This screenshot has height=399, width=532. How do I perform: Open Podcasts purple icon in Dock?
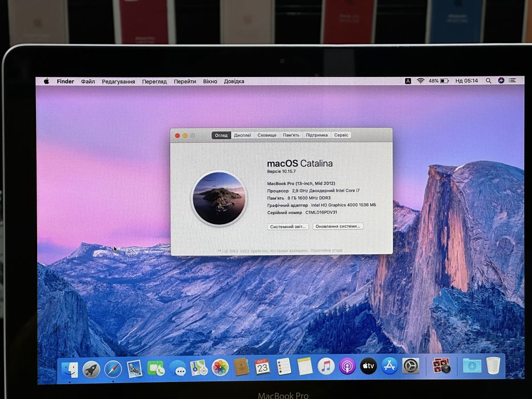click(347, 367)
